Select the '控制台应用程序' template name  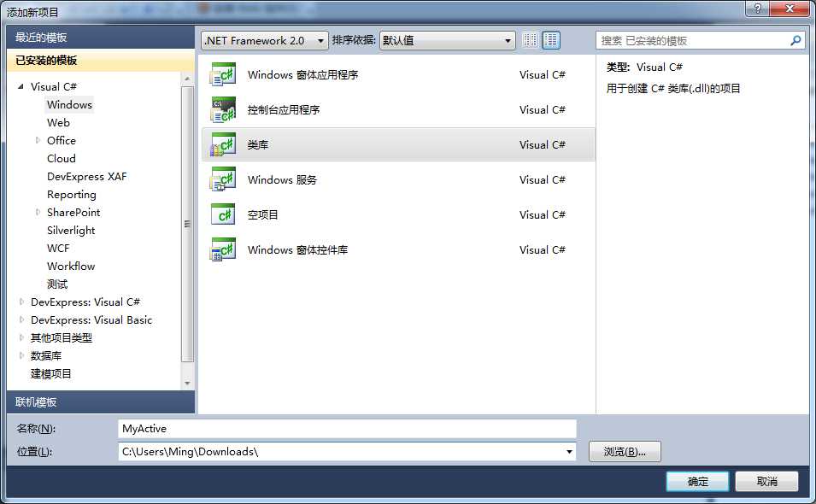click(284, 109)
